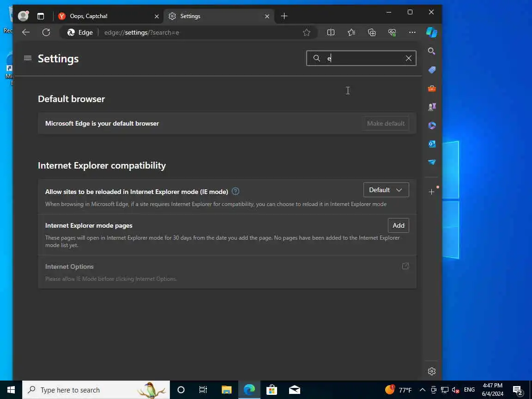Refresh the page with reload icon

[x=46, y=32]
